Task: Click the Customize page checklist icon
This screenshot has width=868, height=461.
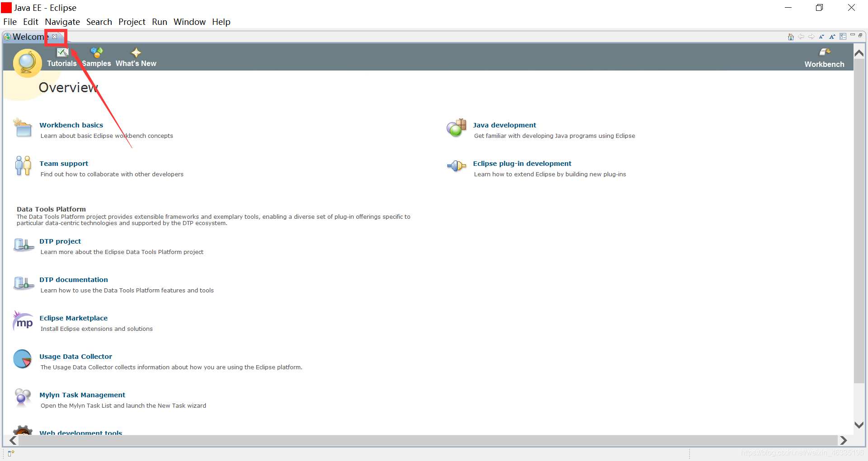Action: click(x=843, y=37)
